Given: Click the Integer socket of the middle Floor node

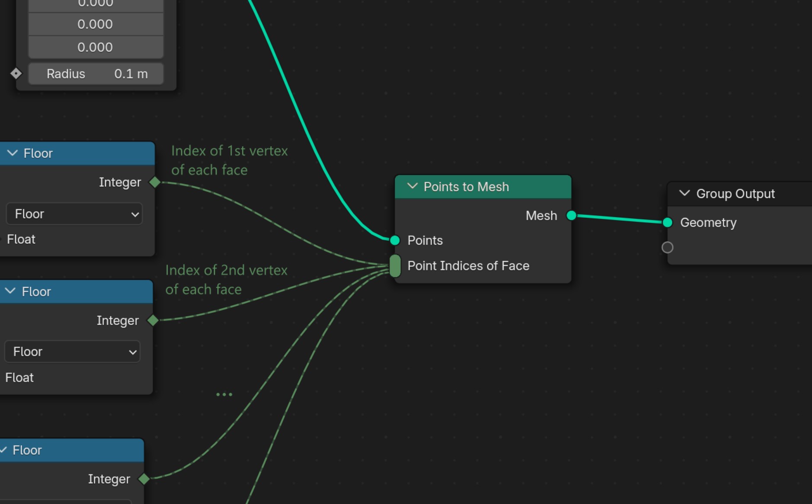Looking at the screenshot, I should (x=153, y=320).
